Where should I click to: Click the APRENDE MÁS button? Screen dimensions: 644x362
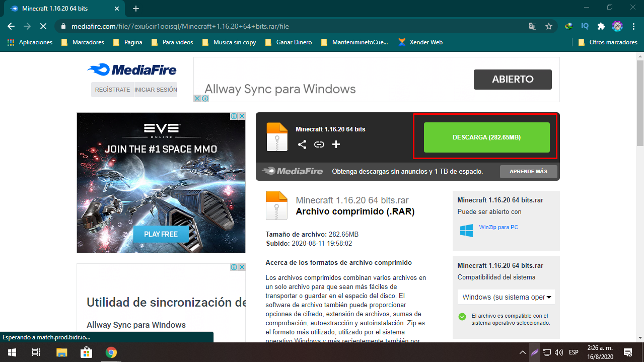tap(528, 171)
